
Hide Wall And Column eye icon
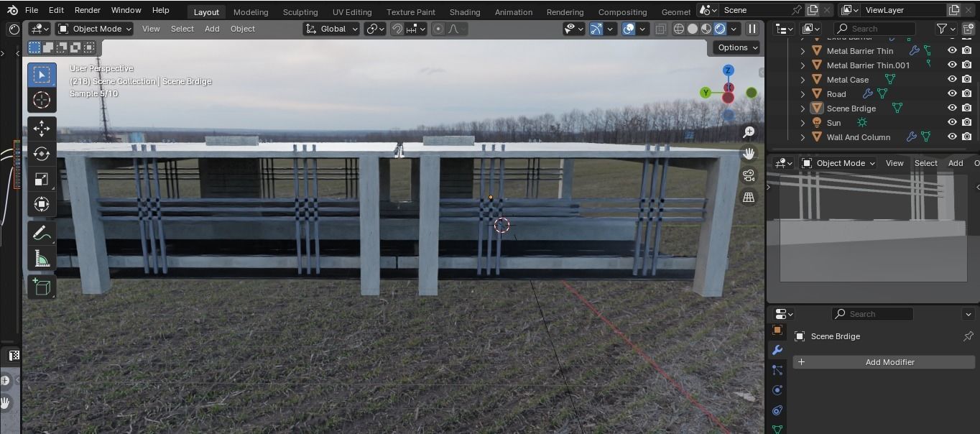[x=952, y=137]
